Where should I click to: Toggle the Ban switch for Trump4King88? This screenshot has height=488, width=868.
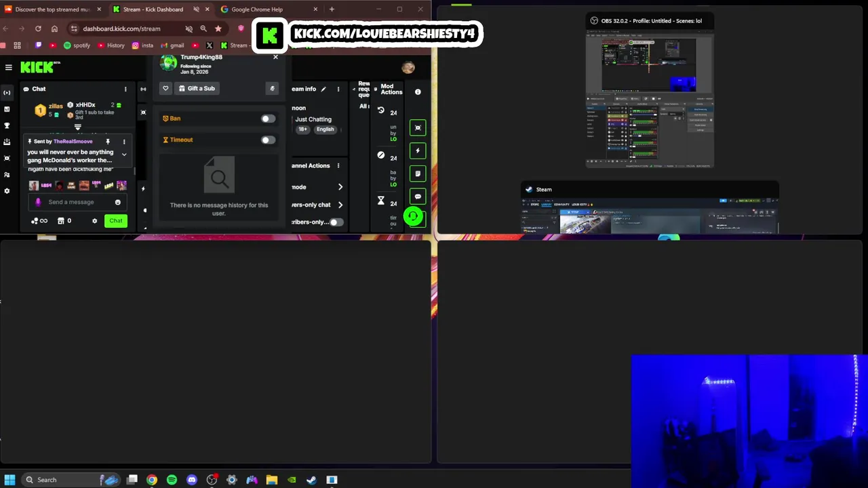[x=268, y=119]
